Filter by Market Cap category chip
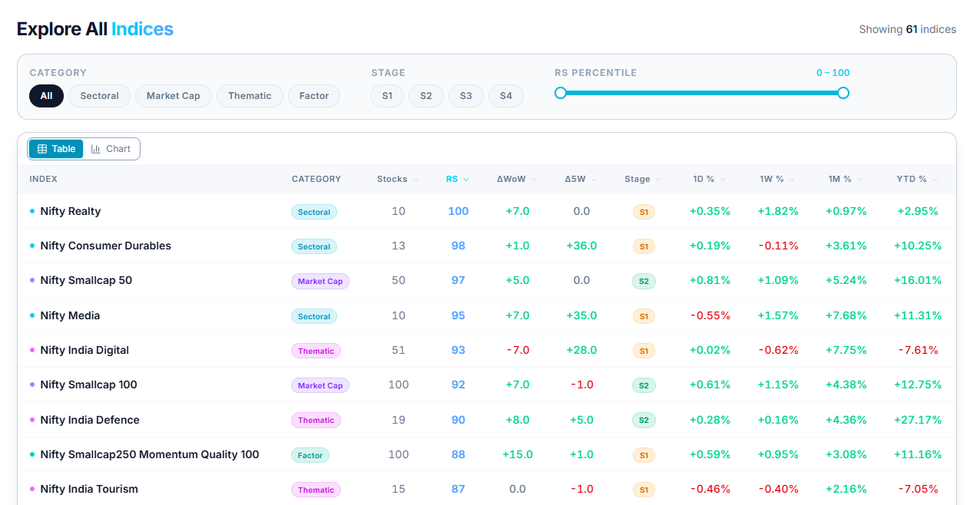The width and height of the screenshot is (980, 505). point(174,96)
